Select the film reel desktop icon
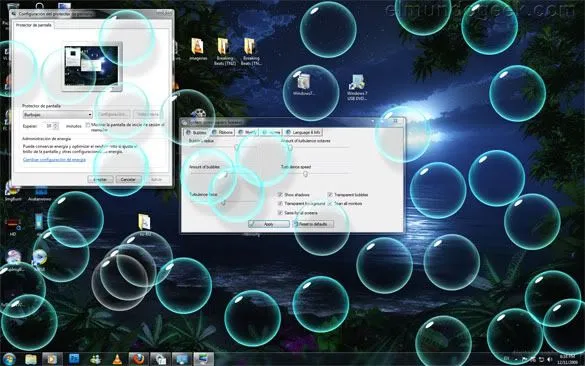The height and width of the screenshot is (366, 585). pyautogui.click(x=198, y=113)
